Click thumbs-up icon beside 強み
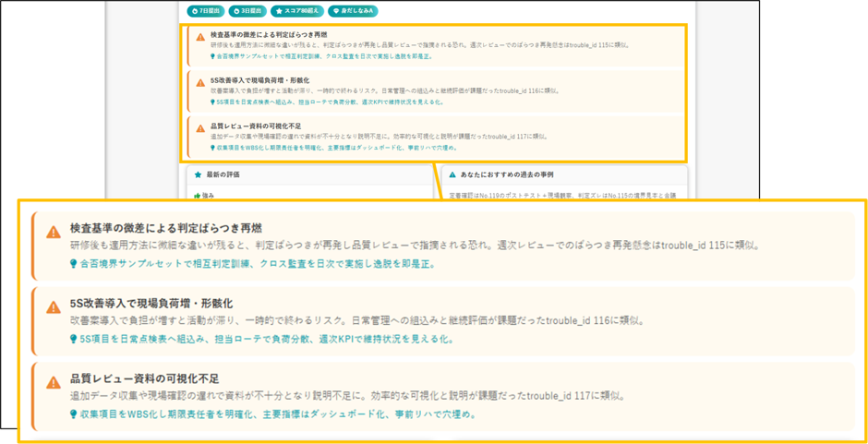868x444 pixels. 197,196
